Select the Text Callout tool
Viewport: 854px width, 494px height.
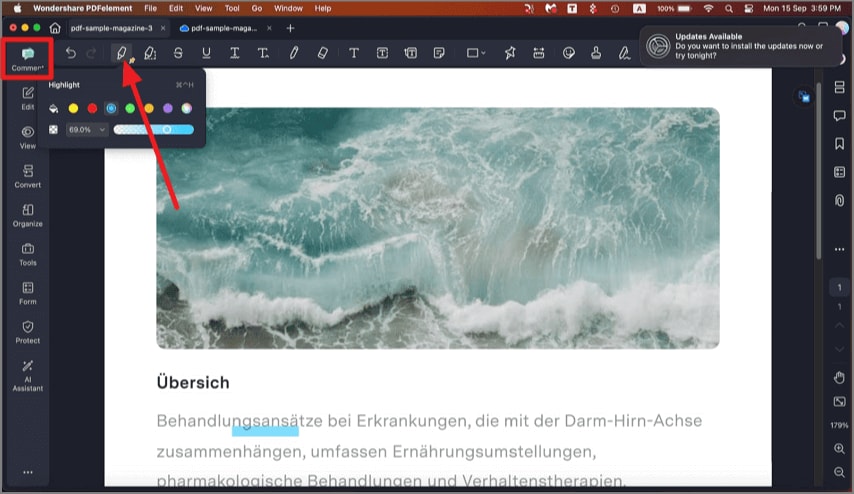coord(411,53)
